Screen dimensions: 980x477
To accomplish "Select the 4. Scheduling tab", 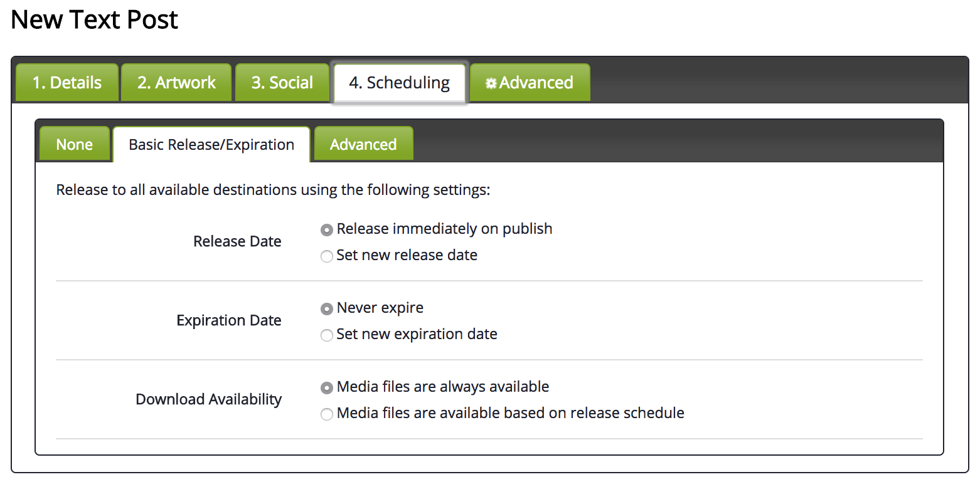I will tap(400, 83).
